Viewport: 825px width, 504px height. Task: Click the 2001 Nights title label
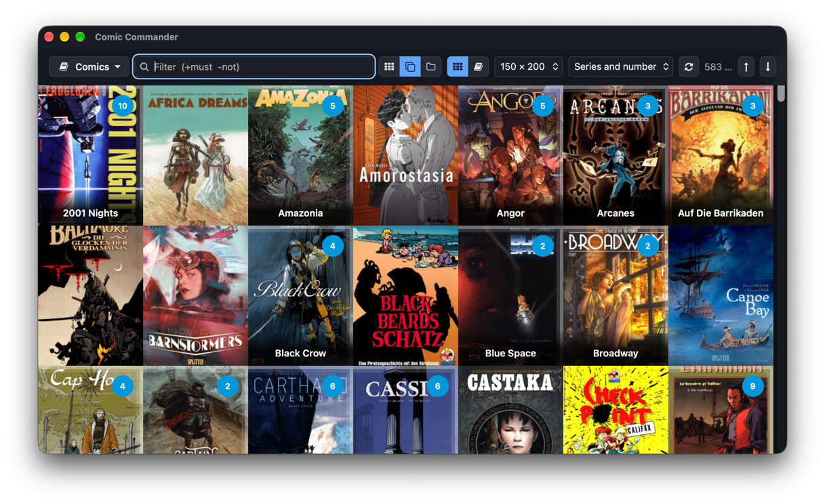[x=90, y=213]
